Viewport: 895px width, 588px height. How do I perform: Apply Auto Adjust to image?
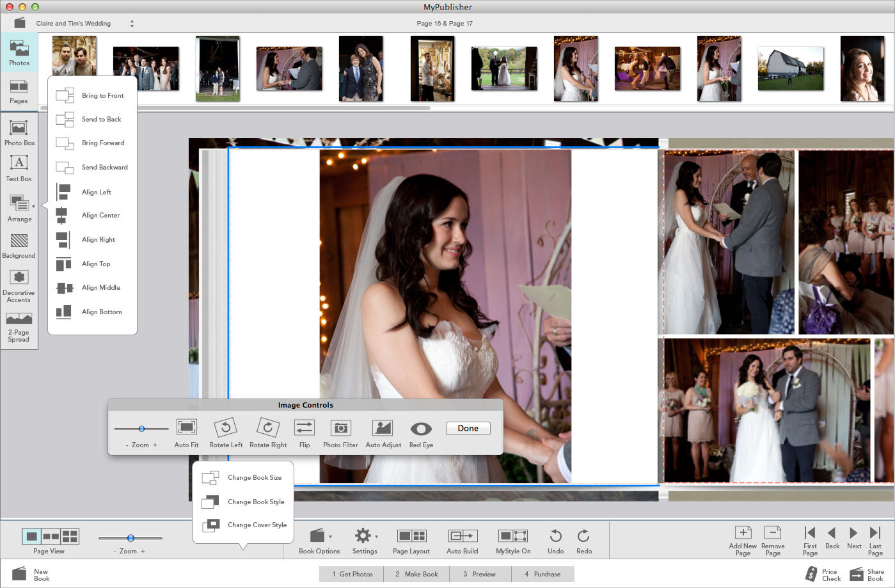(x=383, y=433)
